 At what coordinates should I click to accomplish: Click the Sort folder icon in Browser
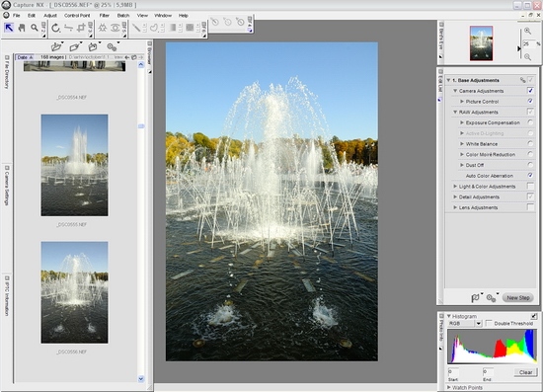[x=93, y=46]
